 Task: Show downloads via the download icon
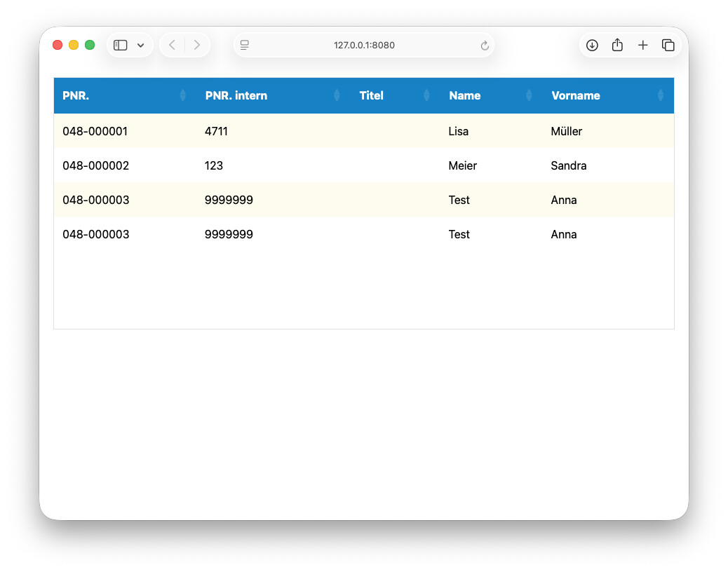pos(592,45)
